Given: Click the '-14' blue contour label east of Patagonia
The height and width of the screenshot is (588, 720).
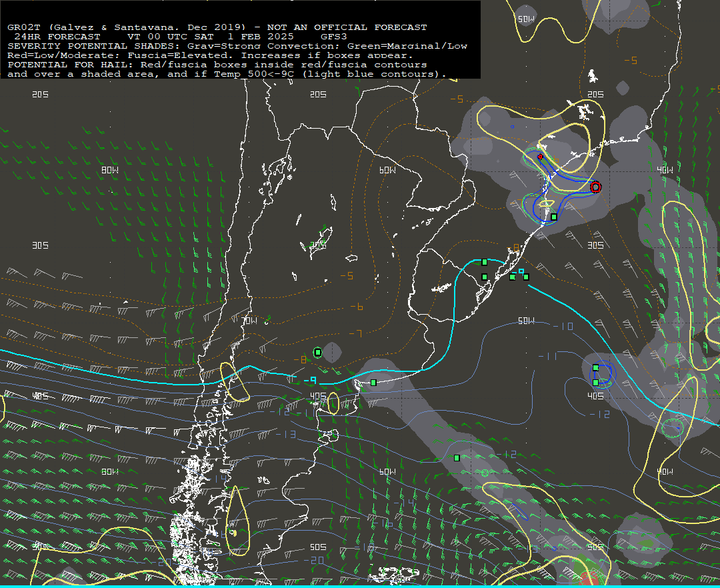Looking at the screenshot, I should click(403, 503).
